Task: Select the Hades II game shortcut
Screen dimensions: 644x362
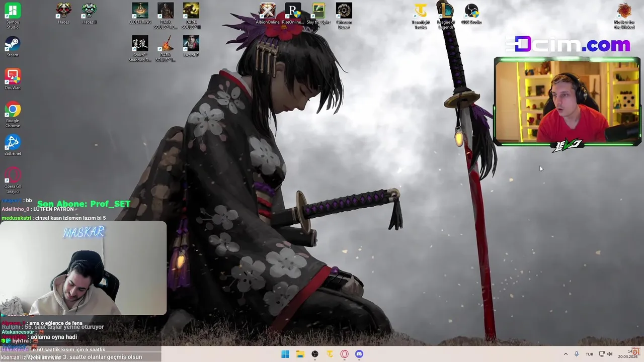Action: (89, 14)
